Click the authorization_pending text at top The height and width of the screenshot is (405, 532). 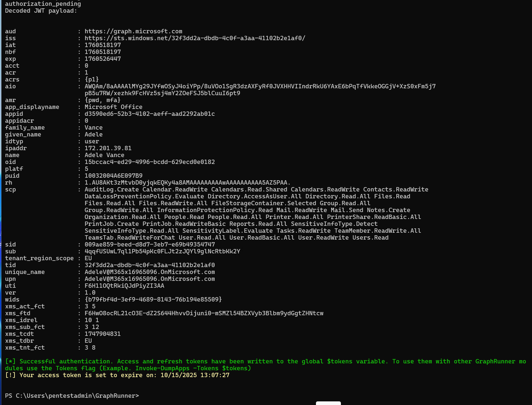point(43,4)
